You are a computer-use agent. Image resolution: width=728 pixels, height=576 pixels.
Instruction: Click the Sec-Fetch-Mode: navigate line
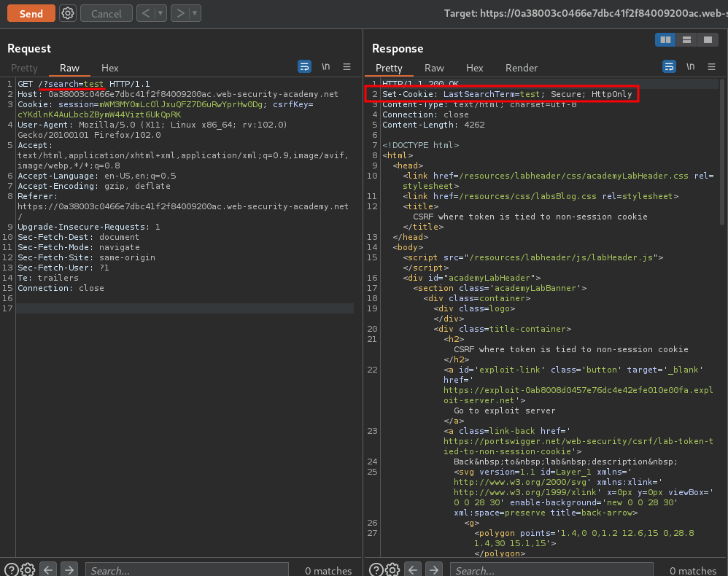[79, 247]
